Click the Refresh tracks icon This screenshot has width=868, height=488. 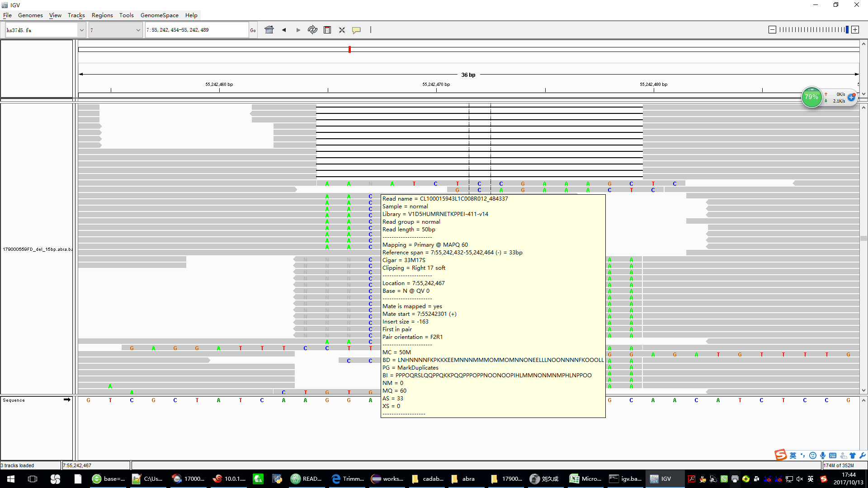tap(312, 30)
